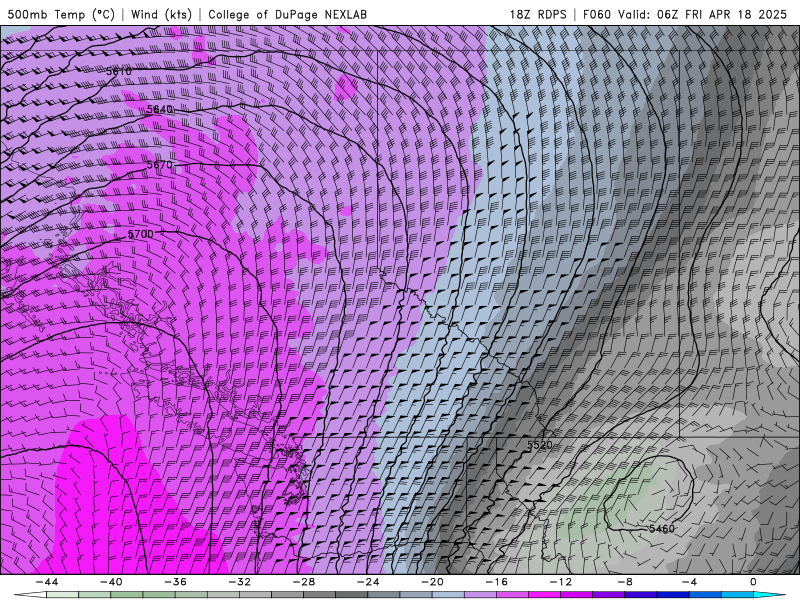Select the 5640 height contour label
The height and width of the screenshot is (600, 800).
(160, 109)
